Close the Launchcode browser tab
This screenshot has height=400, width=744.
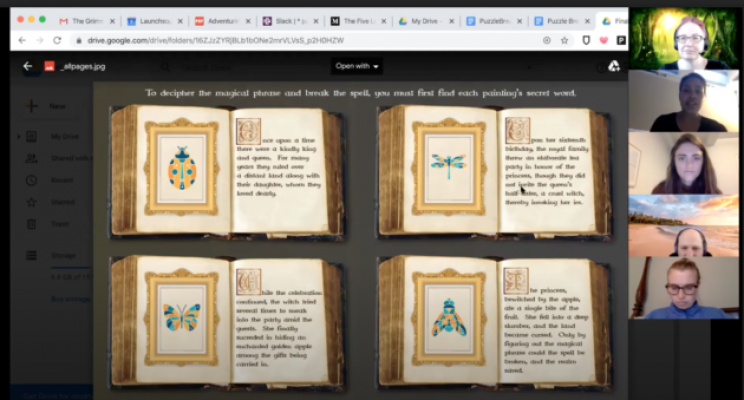[x=179, y=20]
